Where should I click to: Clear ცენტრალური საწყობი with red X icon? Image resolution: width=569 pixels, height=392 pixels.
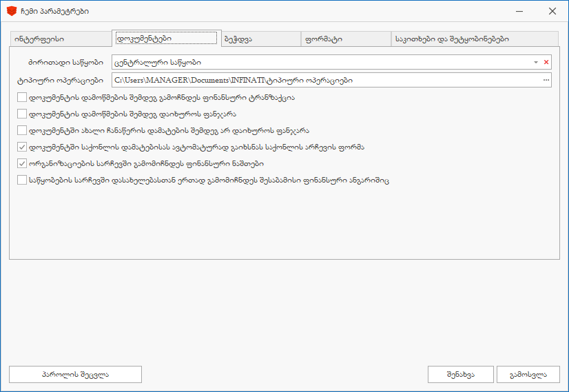click(546, 62)
